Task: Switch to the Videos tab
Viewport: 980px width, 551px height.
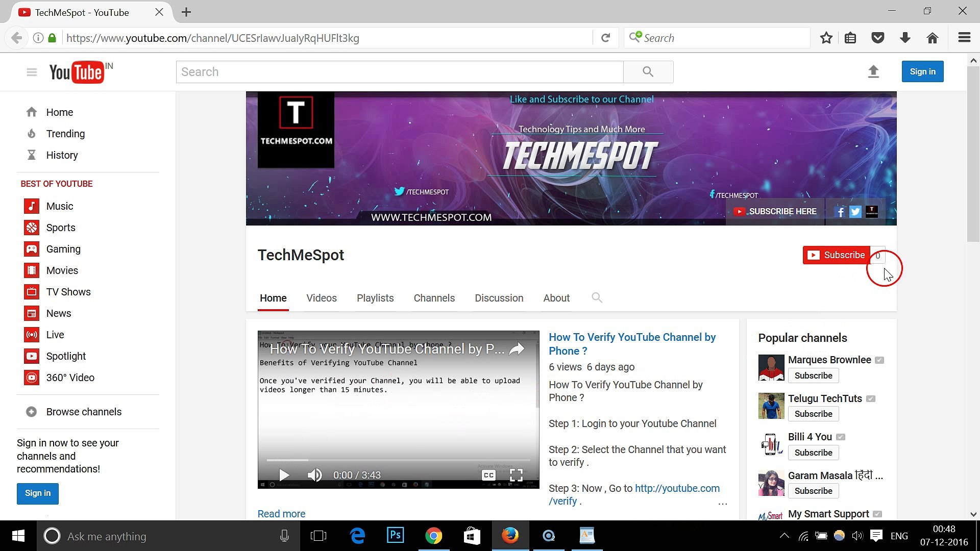Action: click(321, 298)
